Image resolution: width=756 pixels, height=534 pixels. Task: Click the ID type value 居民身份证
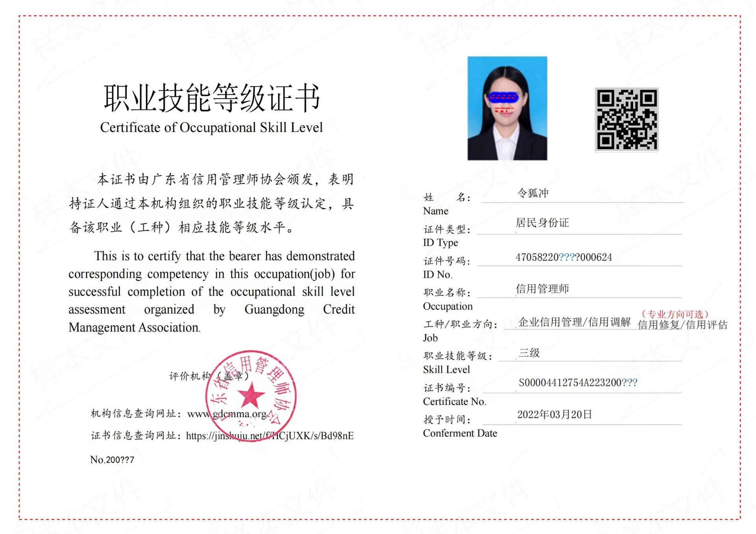542,223
